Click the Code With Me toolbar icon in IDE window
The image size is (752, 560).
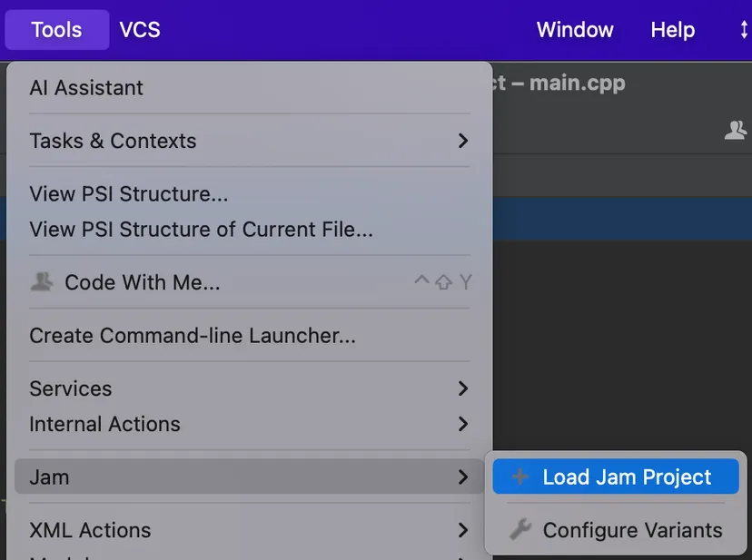[737, 130]
